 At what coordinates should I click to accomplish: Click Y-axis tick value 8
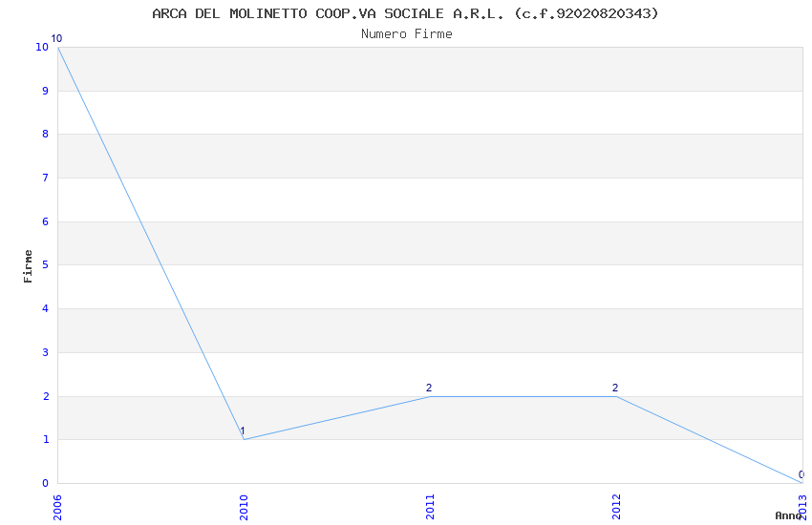click(46, 134)
